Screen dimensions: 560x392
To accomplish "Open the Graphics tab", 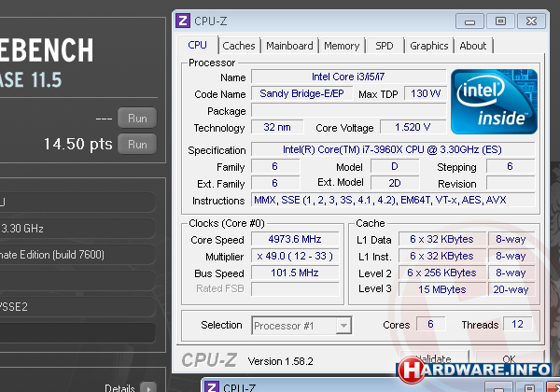I will tap(429, 46).
